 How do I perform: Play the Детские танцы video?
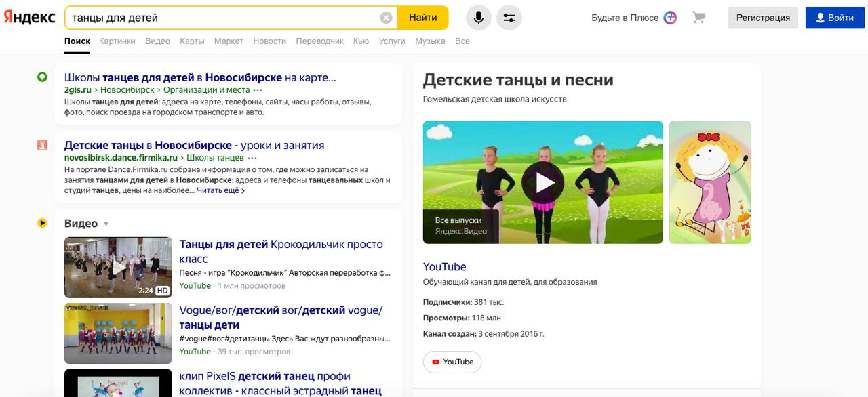(x=542, y=182)
